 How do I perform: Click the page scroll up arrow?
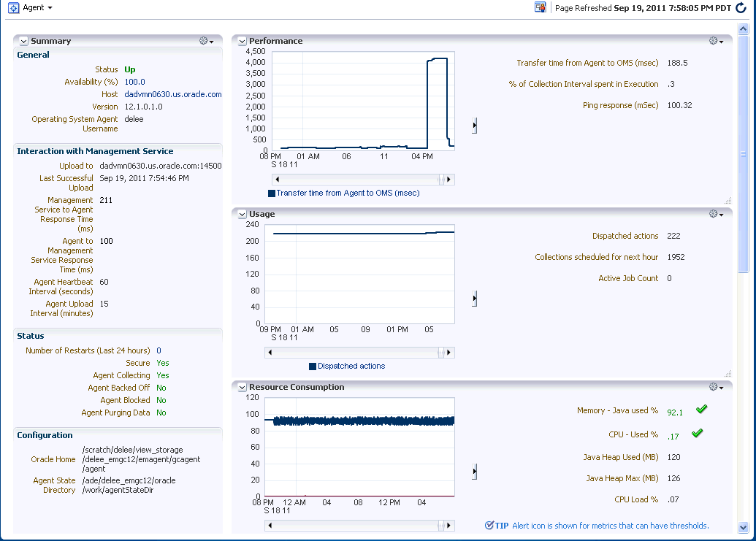(743, 29)
